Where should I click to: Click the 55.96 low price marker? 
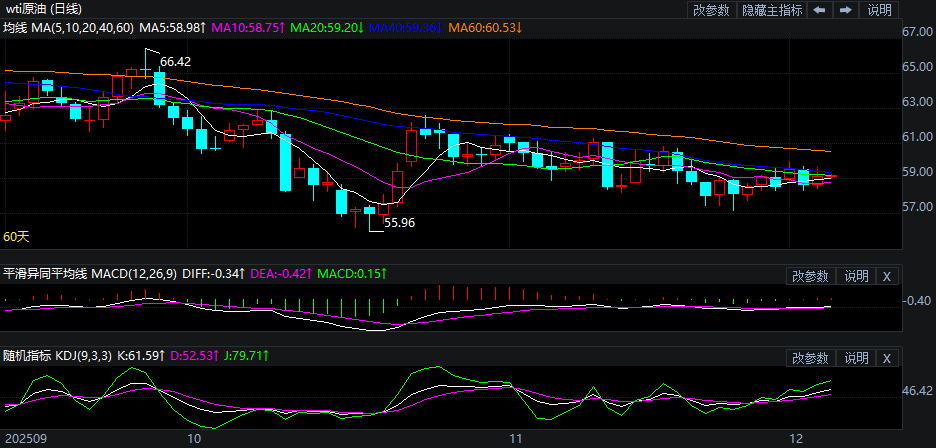coord(399,223)
